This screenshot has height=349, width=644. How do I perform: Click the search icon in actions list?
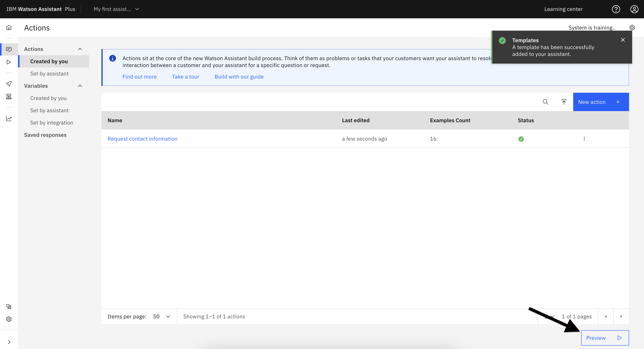(545, 102)
